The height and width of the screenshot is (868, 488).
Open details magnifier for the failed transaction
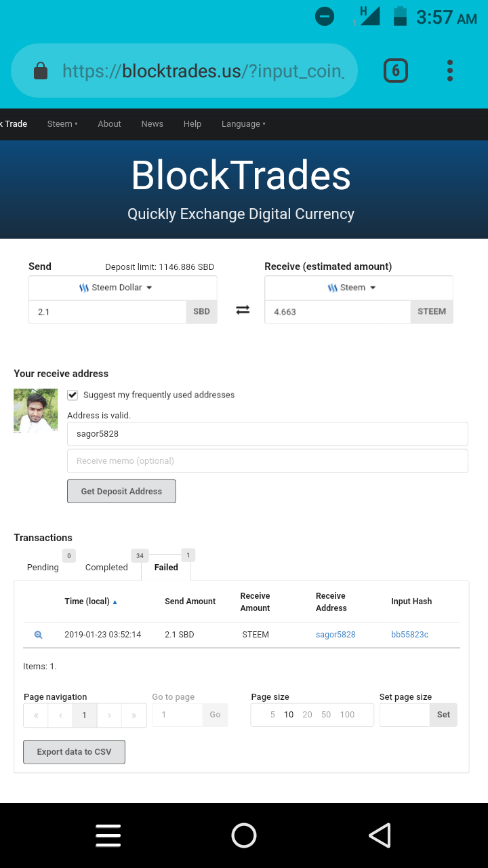[38, 635]
